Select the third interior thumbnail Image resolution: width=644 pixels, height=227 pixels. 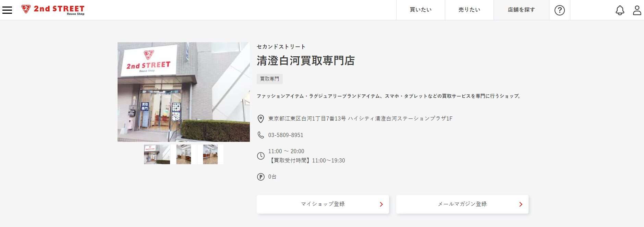[x=210, y=154]
